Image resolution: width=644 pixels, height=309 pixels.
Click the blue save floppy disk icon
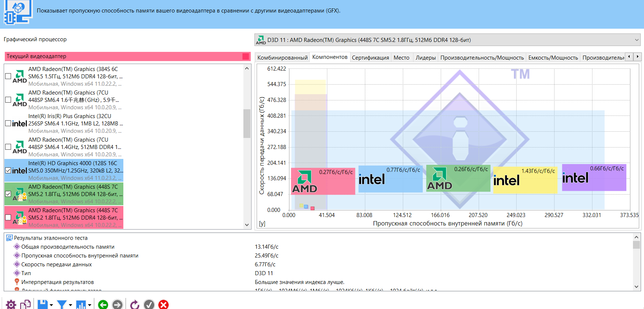(x=43, y=305)
